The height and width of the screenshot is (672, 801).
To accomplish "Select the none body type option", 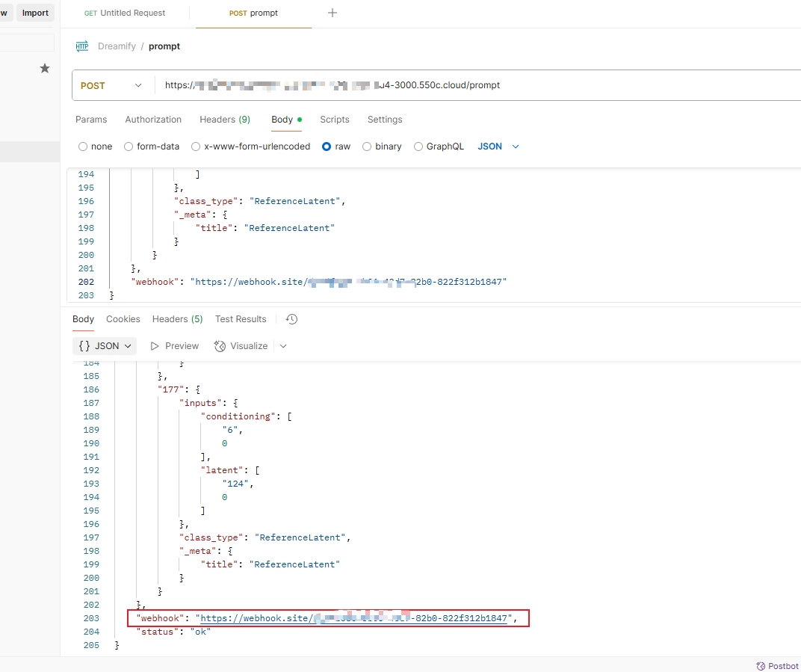I will coord(83,147).
